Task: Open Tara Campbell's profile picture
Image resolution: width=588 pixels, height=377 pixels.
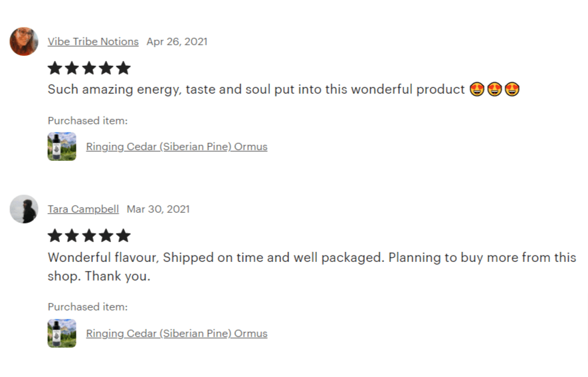Action: pos(23,209)
